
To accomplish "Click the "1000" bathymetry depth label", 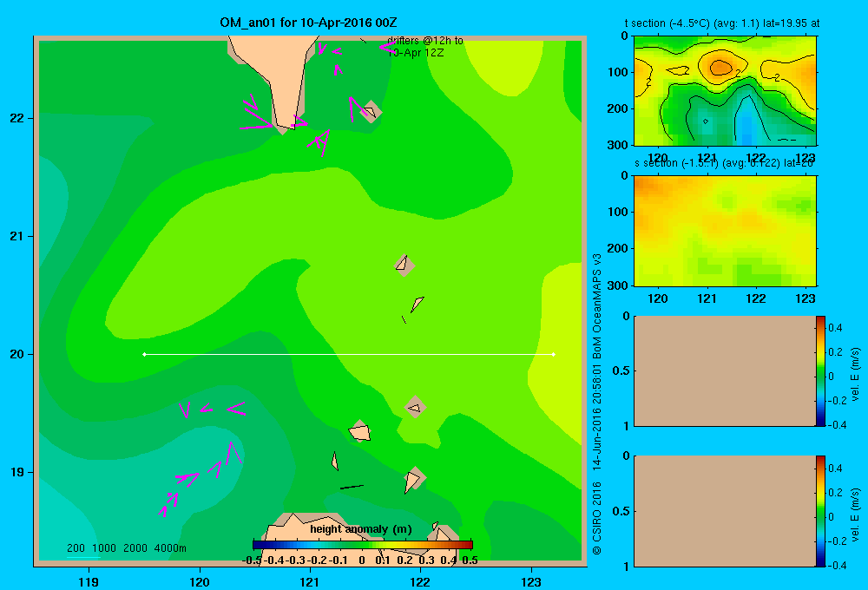I will 104,548.
